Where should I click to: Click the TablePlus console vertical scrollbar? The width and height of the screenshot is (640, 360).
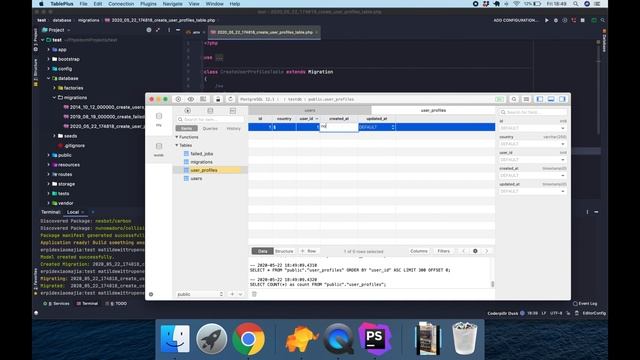(x=493, y=284)
